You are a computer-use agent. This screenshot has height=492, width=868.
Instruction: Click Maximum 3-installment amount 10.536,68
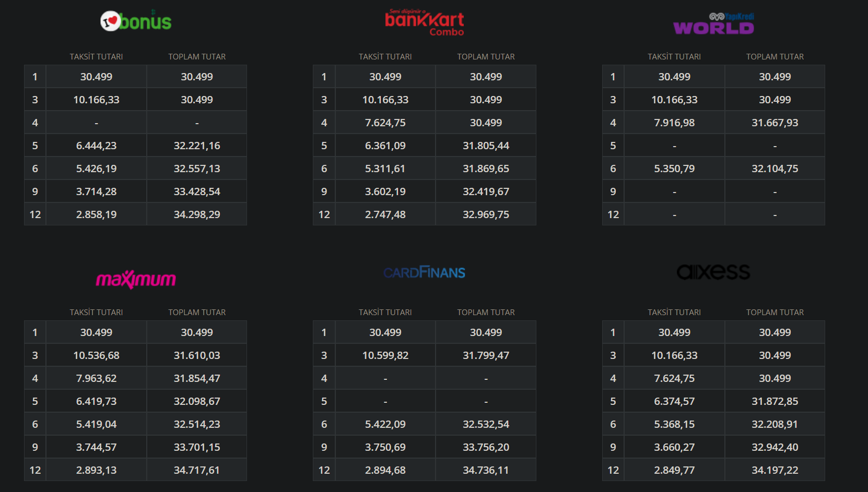pos(96,355)
